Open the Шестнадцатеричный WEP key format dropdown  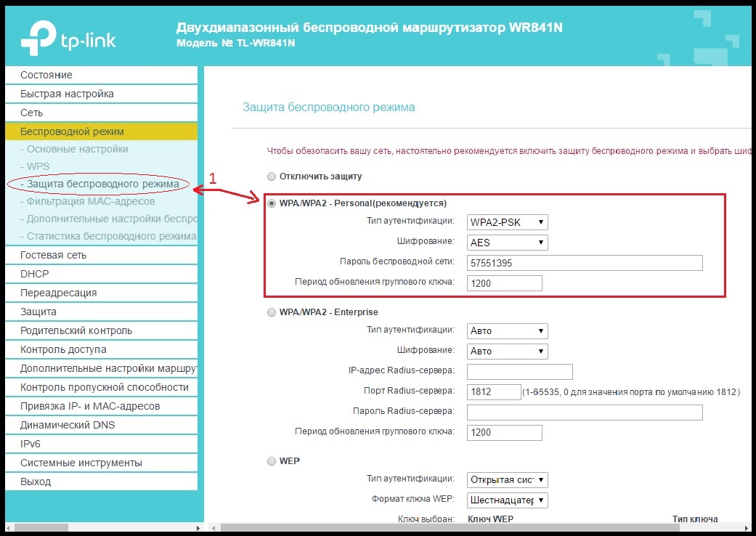tap(507, 500)
